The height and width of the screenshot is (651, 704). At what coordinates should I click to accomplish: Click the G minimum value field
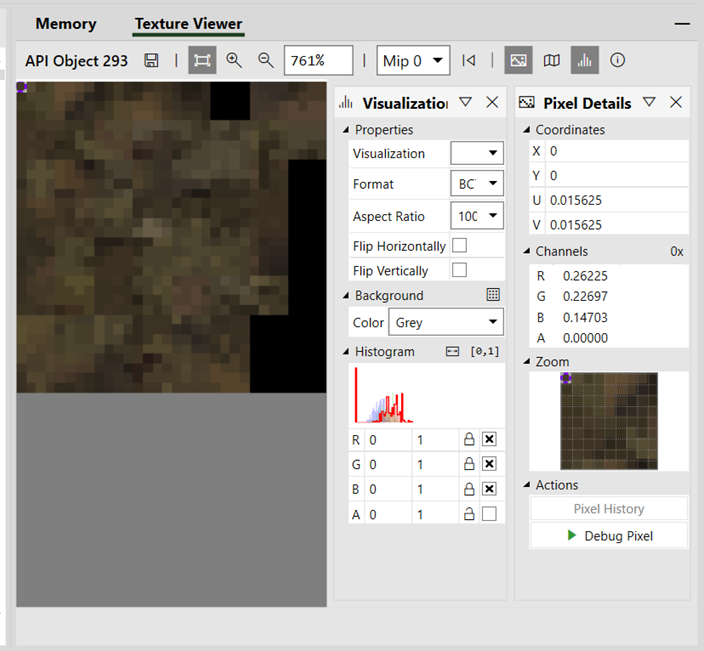[389, 464]
